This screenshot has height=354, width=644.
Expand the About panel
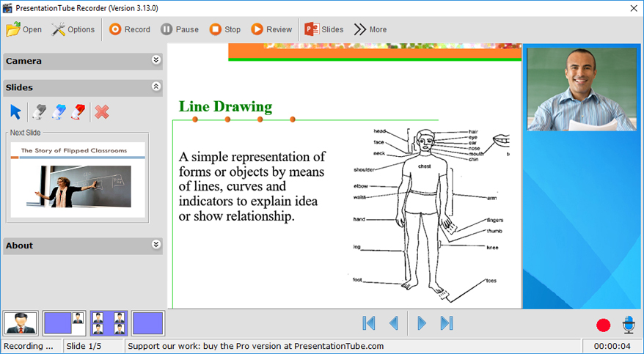coord(155,245)
